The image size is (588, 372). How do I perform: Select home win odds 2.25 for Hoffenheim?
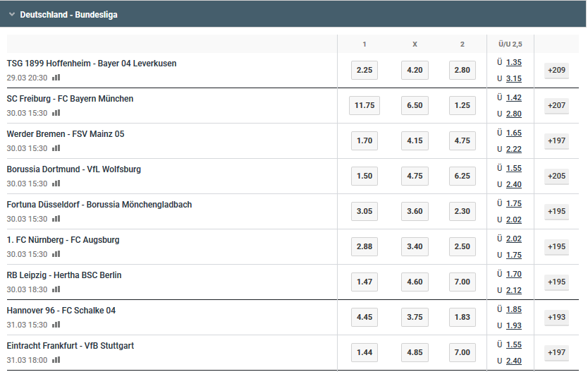pyautogui.click(x=365, y=70)
